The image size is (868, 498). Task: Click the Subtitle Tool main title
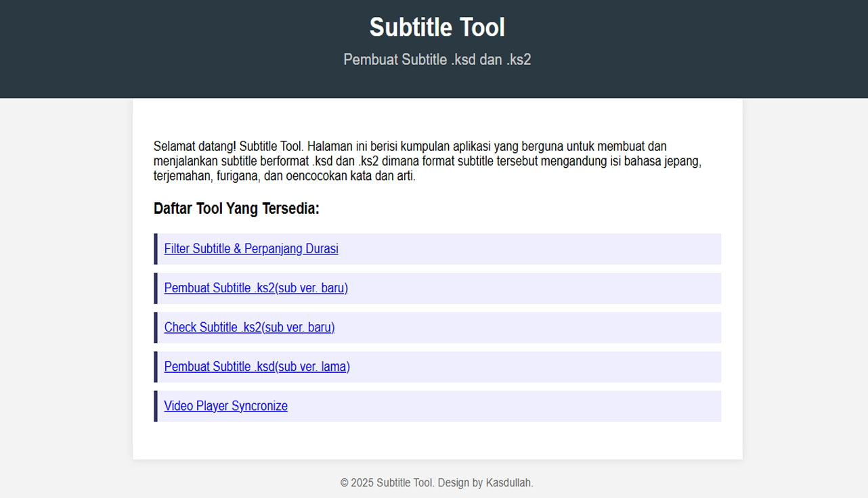coord(437,28)
